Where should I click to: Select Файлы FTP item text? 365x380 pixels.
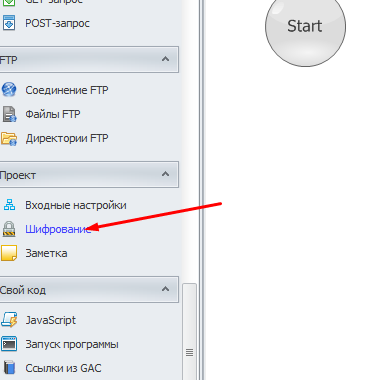pyautogui.click(x=53, y=114)
